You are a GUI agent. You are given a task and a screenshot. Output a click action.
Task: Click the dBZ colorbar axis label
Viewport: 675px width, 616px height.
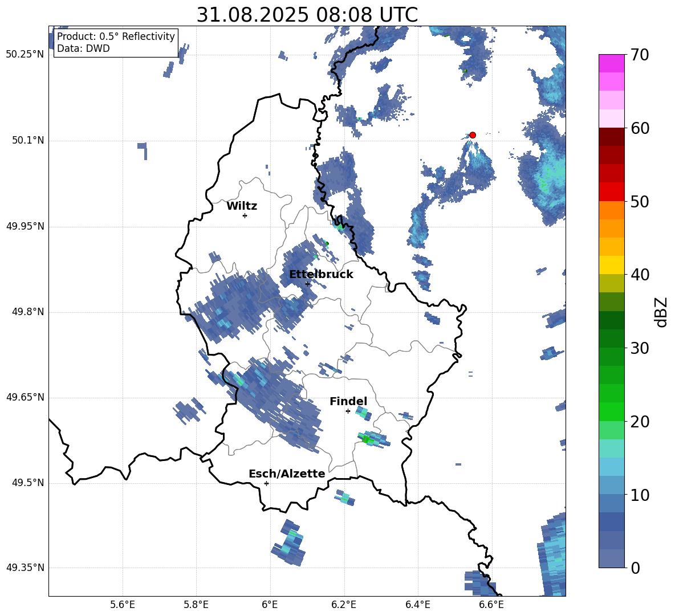[x=661, y=312]
